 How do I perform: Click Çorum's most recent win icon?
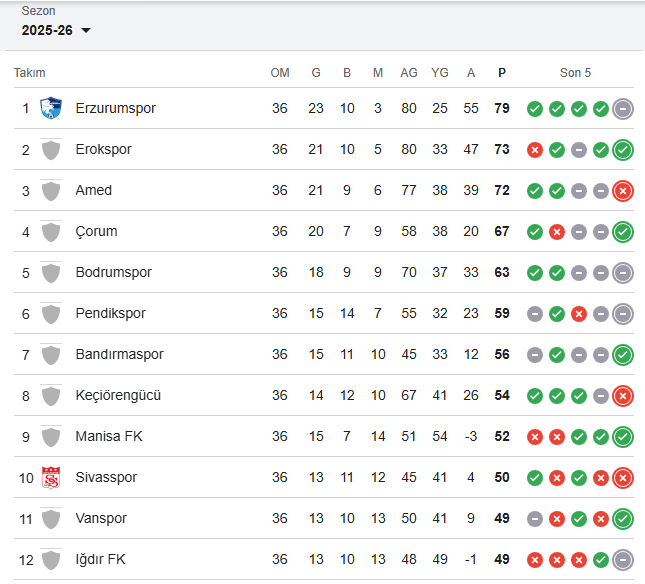click(623, 231)
